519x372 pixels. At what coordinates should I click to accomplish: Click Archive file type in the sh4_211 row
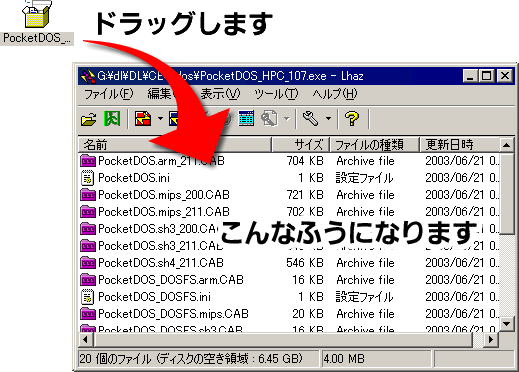click(x=365, y=263)
